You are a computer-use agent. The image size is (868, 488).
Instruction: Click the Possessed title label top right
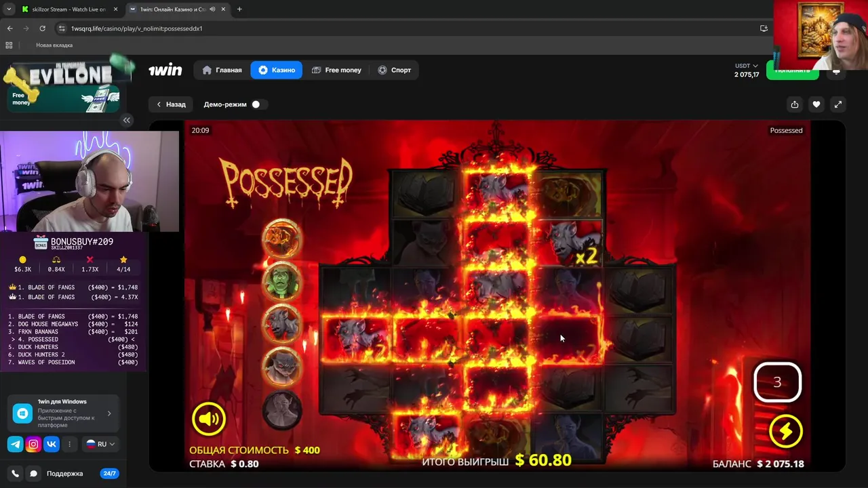(786, 130)
